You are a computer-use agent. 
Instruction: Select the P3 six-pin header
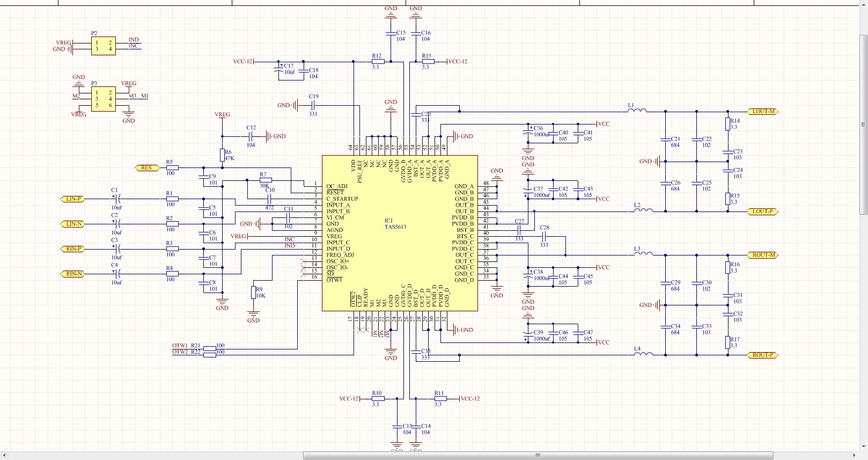tap(104, 99)
